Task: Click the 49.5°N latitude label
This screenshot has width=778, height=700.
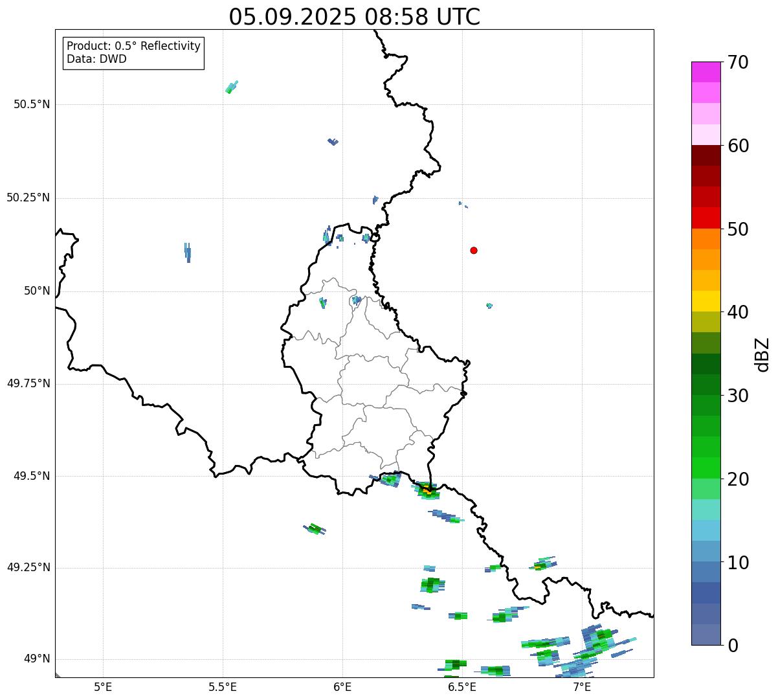Action: [x=32, y=476]
